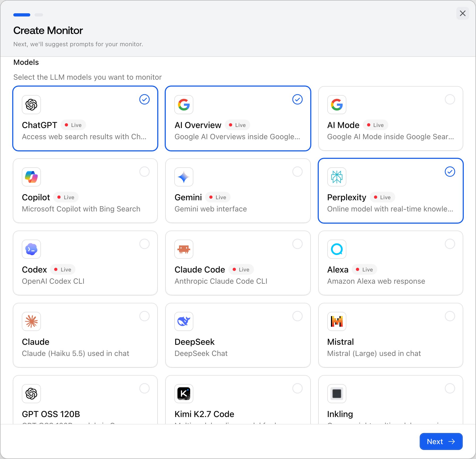Click the Perplexity logo icon
This screenshot has height=459, width=476.
pyautogui.click(x=337, y=177)
